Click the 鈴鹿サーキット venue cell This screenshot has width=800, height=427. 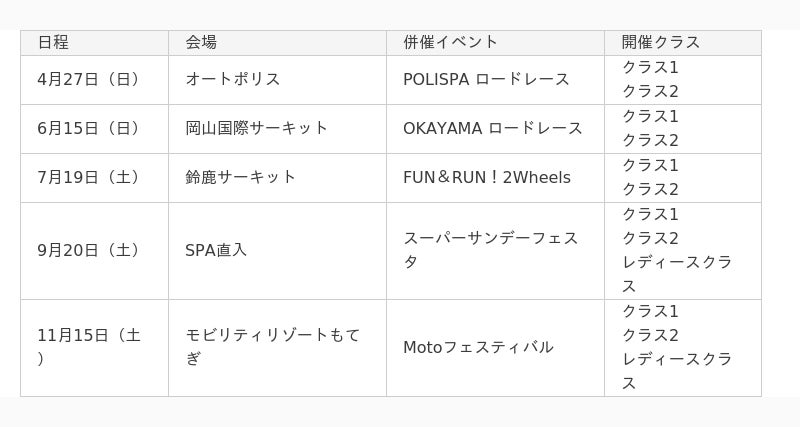pos(241,177)
